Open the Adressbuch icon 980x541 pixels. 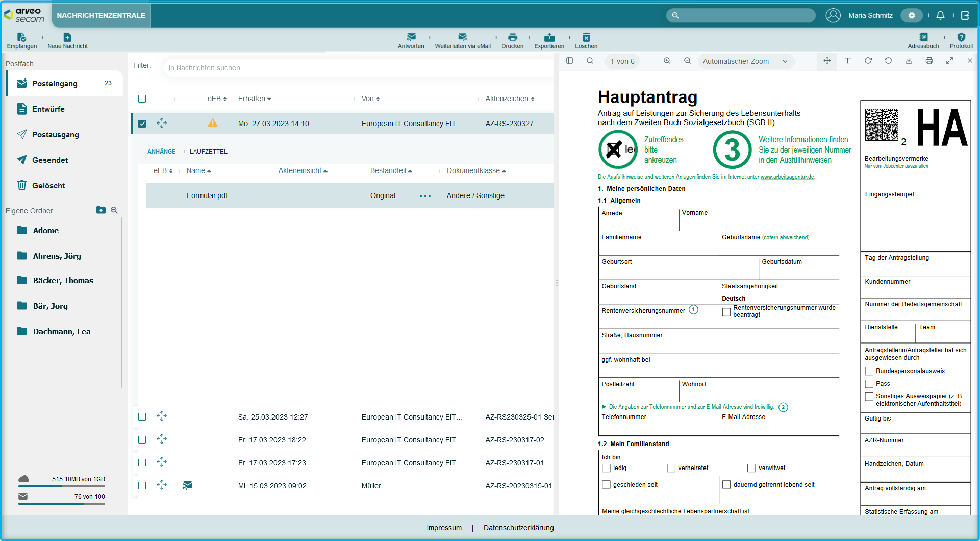click(x=923, y=37)
